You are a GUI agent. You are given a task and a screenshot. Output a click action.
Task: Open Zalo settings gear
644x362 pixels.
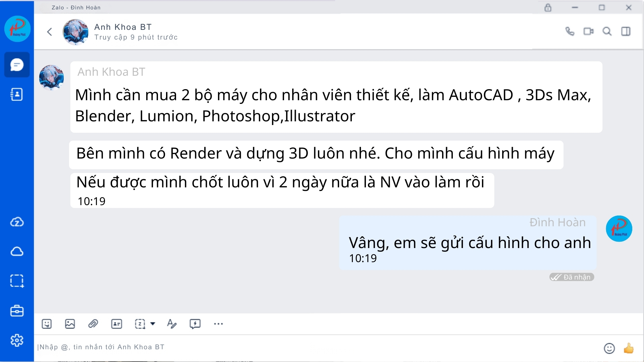tap(17, 341)
